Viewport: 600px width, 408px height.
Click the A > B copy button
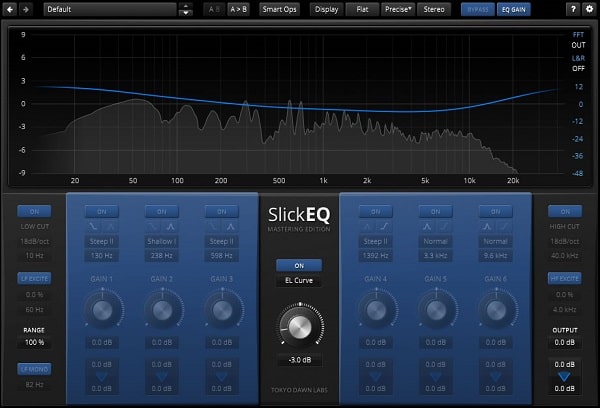coord(239,9)
